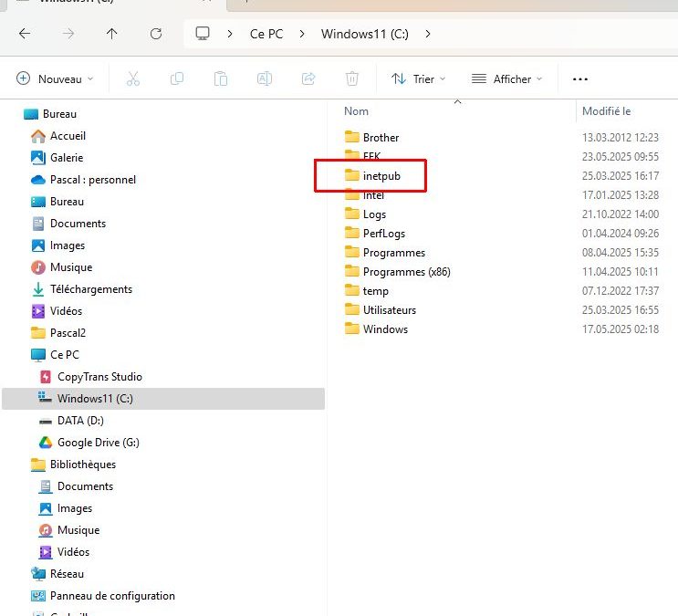
Task: Open Bureau entry listed under Pascal : personnel
Action: (x=67, y=202)
